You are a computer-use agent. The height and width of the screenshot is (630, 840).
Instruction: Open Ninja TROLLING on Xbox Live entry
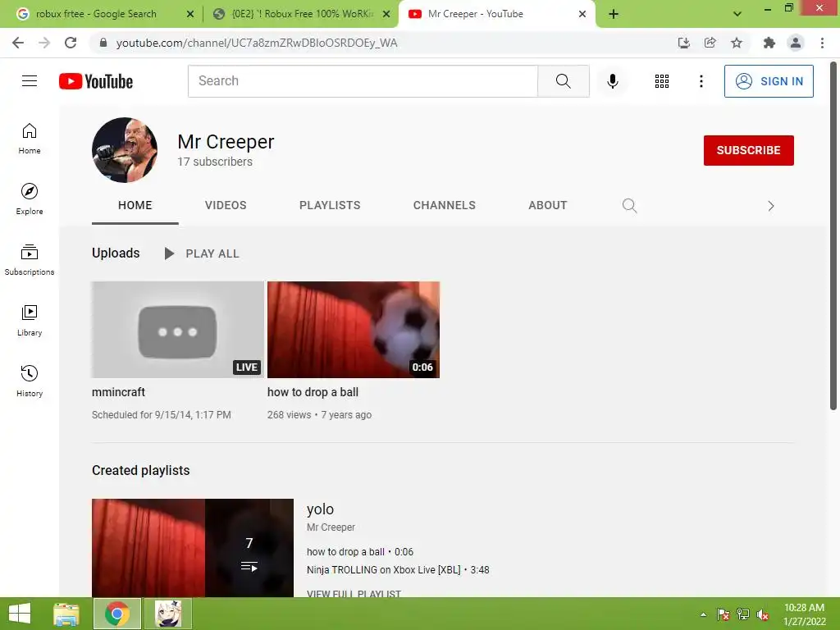pyautogui.click(x=398, y=569)
